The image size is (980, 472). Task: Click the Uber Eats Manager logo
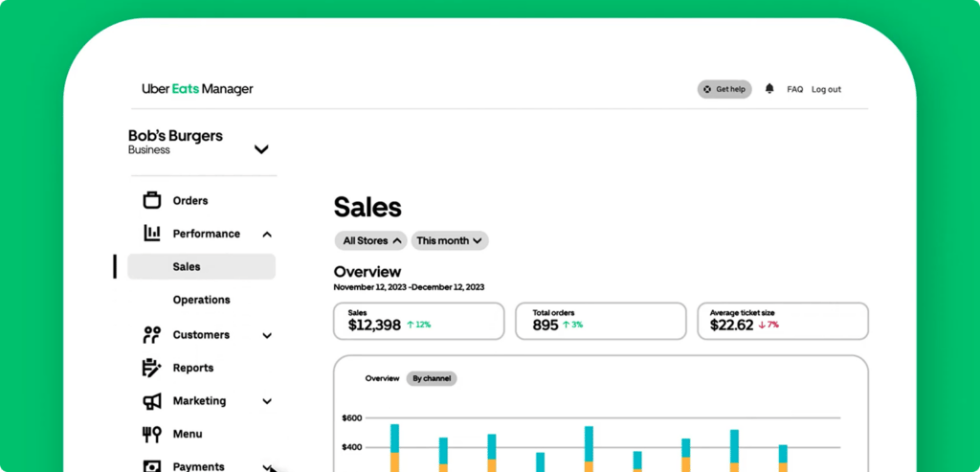[x=197, y=89]
